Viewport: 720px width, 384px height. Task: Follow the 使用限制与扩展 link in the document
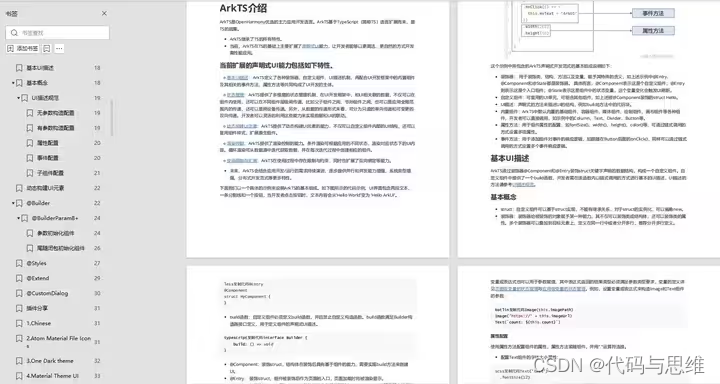pos(242,161)
